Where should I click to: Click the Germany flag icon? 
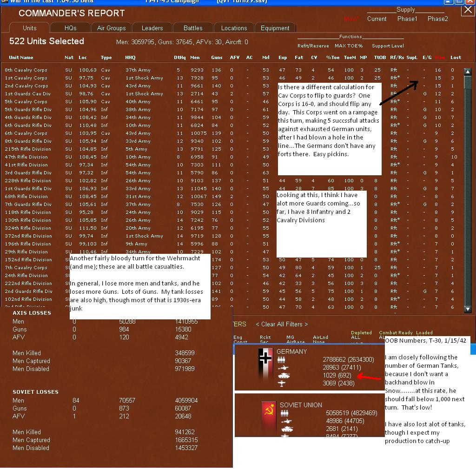coord(265,366)
